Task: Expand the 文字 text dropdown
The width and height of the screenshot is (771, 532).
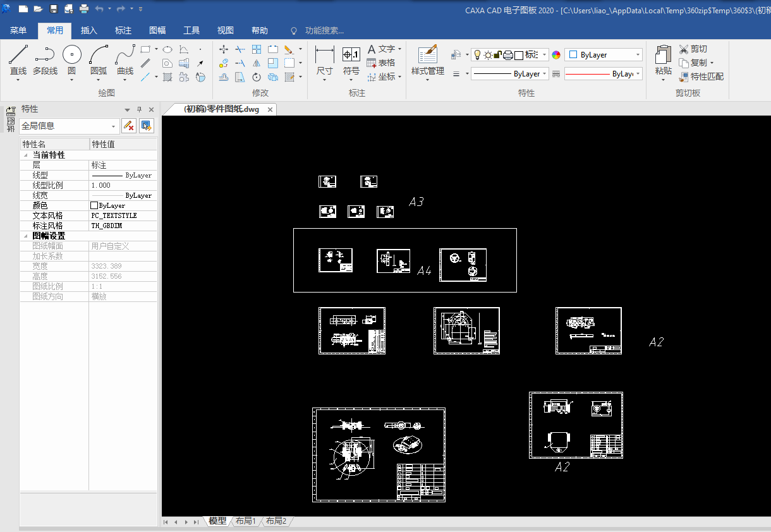Action: 400,49
